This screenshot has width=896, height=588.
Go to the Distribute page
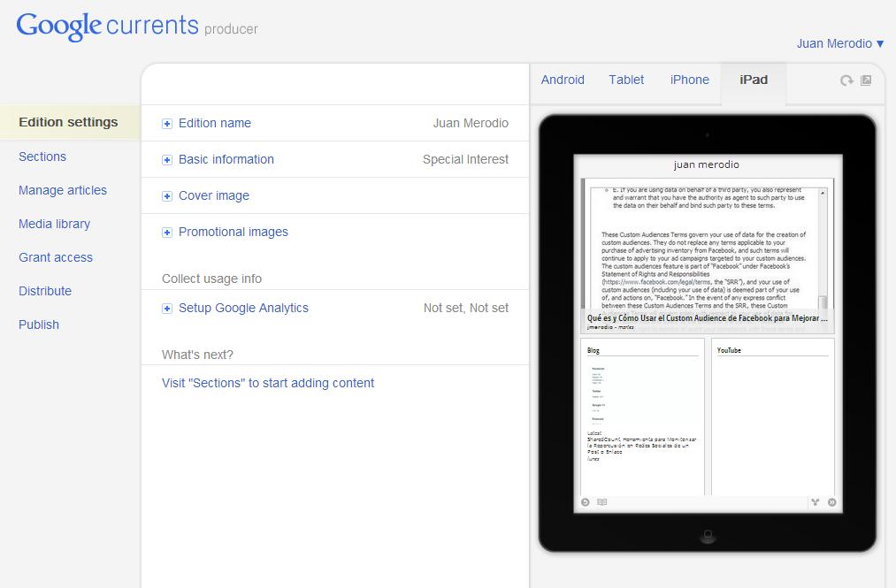pos(45,291)
